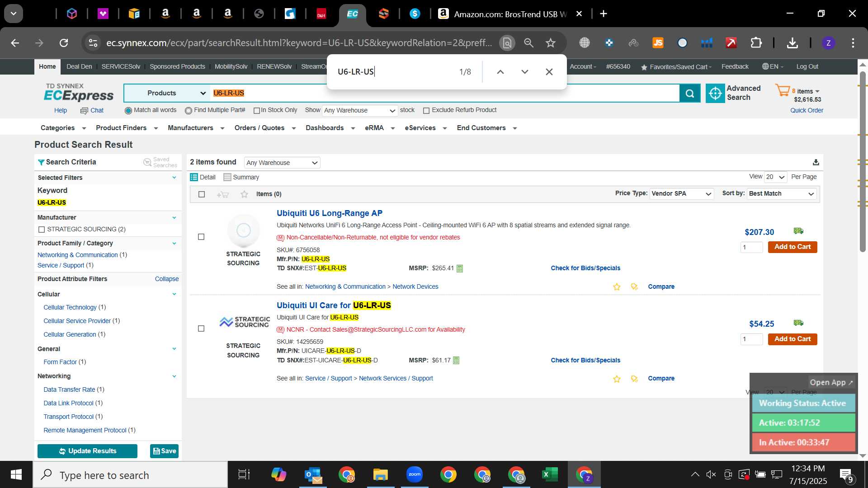Open Sort by Best Match dropdown
This screenshot has width=868, height=488.
tap(782, 193)
